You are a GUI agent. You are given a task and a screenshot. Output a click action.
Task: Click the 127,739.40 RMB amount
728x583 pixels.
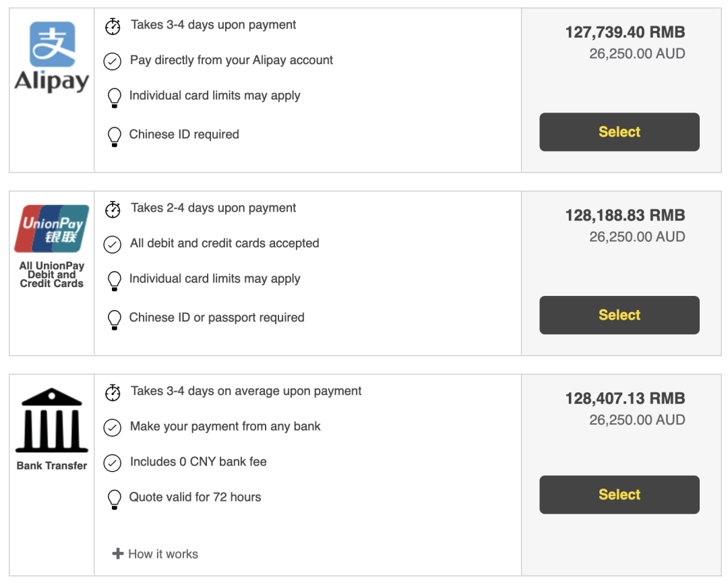click(x=625, y=32)
